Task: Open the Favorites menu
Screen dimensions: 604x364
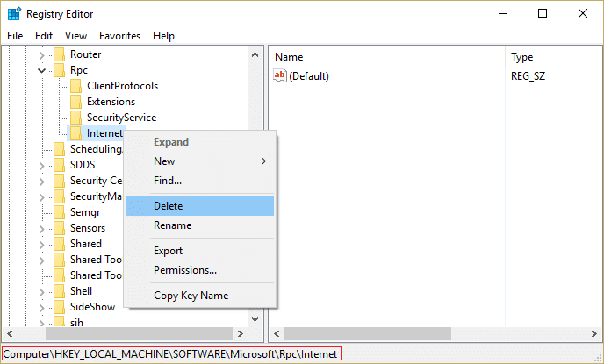Action: coord(119,36)
